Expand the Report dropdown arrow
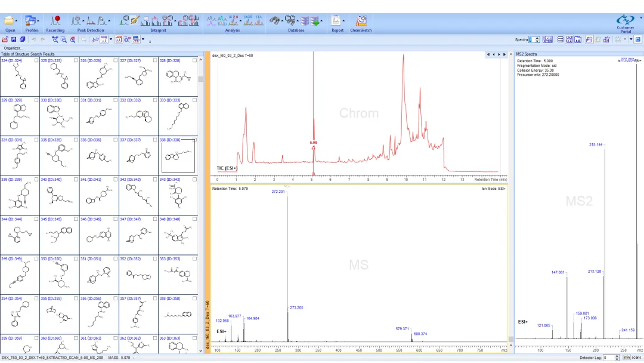Screen dimensions: 644x363 (x=344, y=20)
